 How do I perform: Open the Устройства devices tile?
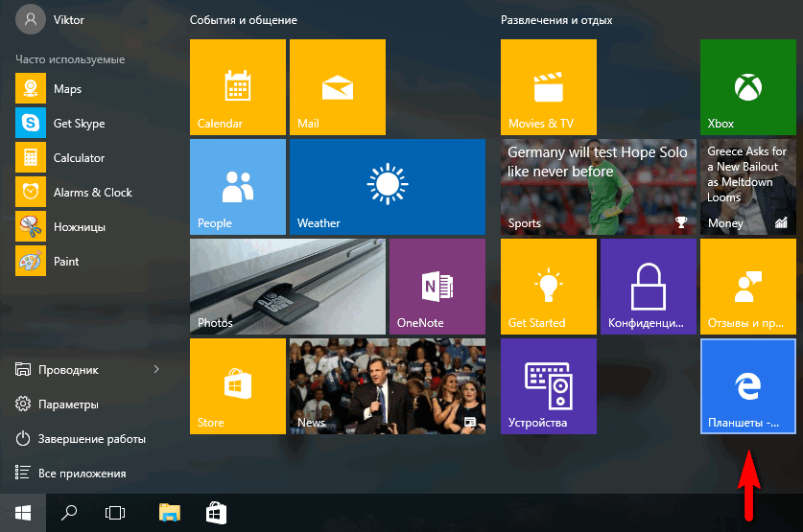(549, 386)
